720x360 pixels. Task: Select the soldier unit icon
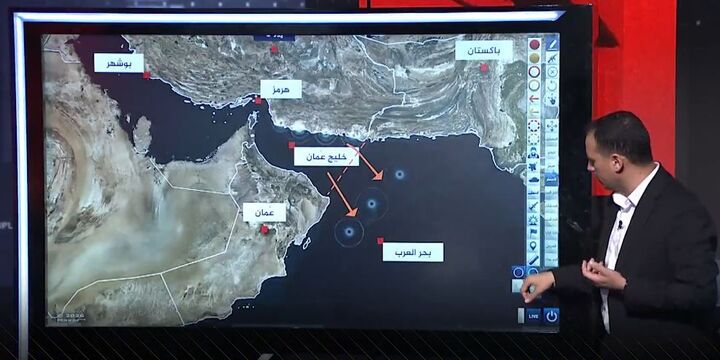pyautogui.click(x=534, y=154)
